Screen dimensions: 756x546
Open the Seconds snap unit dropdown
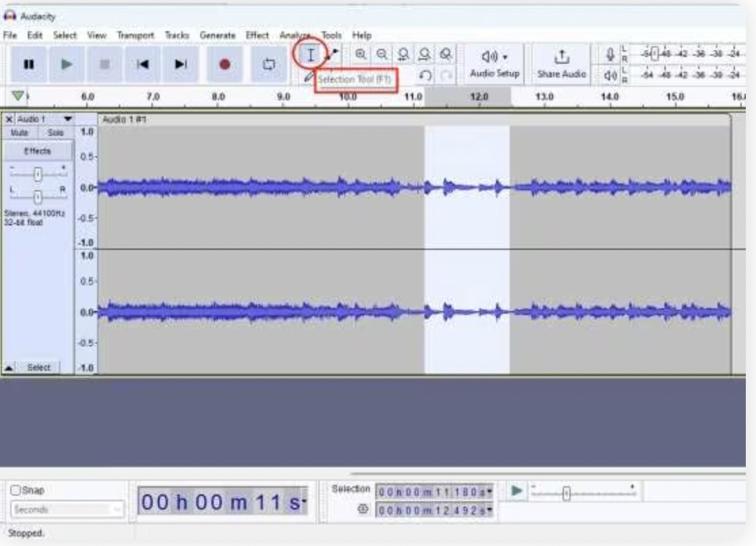tap(67, 509)
